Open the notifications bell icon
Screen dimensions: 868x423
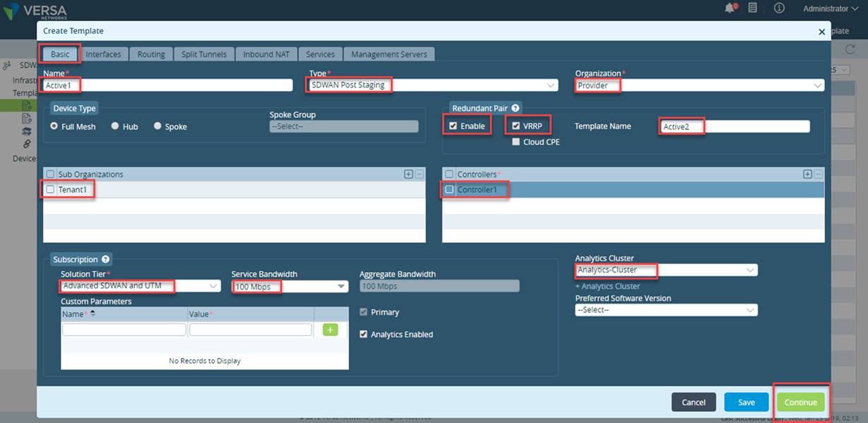[x=730, y=8]
